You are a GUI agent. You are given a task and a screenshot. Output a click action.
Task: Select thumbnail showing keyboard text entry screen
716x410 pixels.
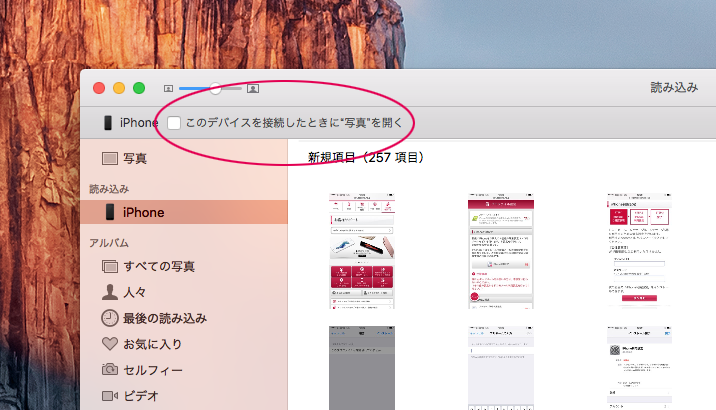pyautogui.click(x=500, y=368)
